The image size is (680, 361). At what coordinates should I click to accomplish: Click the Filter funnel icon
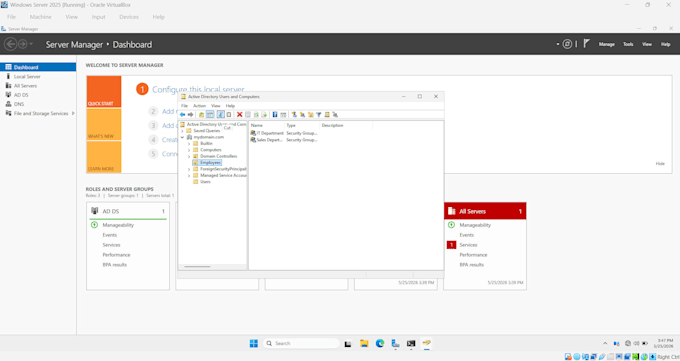coord(319,115)
